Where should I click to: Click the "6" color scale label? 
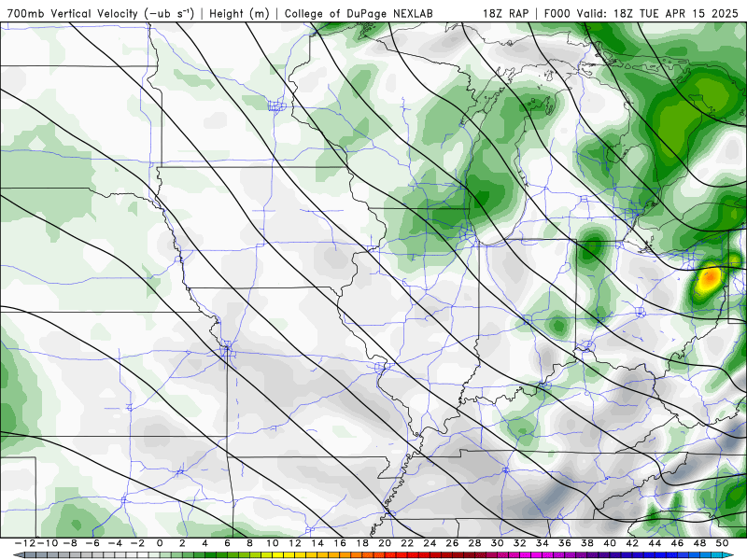[x=227, y=543]
